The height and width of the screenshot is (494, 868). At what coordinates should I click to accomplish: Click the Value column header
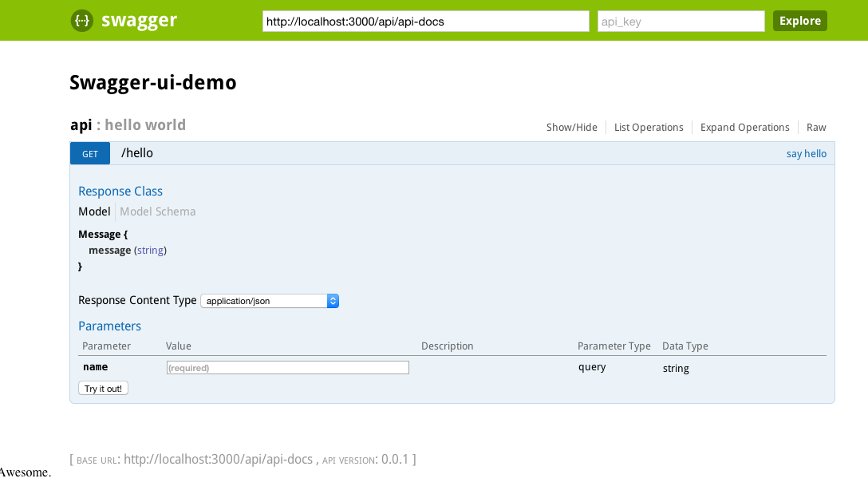(x=178, y=346)
